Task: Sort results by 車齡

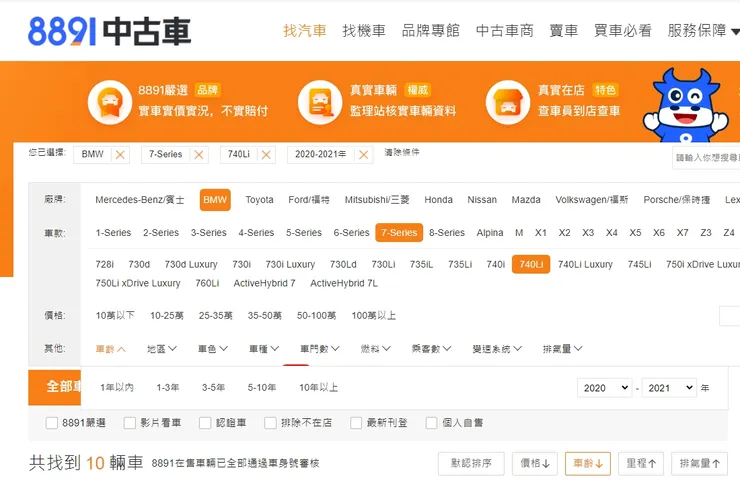Action: coord(588,464)
